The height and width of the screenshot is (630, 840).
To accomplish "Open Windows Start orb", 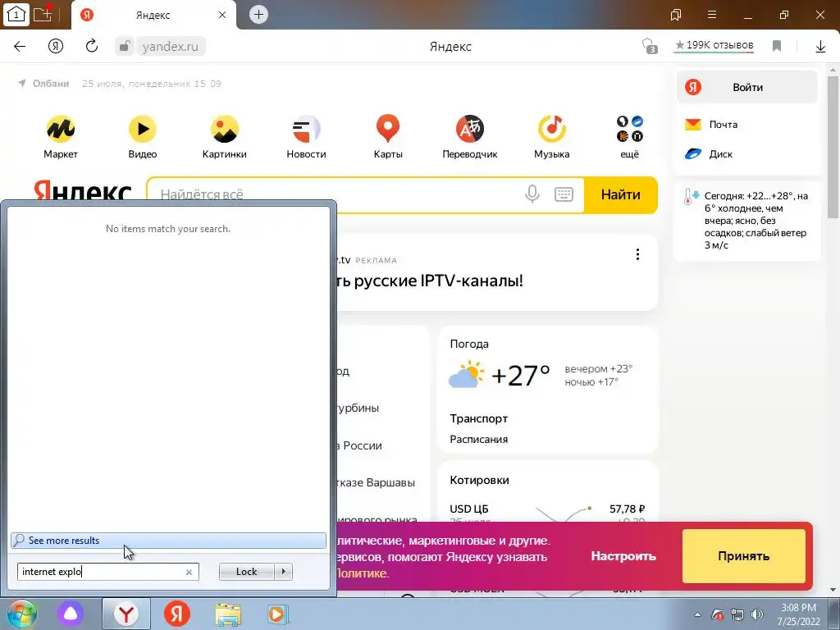I will pos(21,614).
